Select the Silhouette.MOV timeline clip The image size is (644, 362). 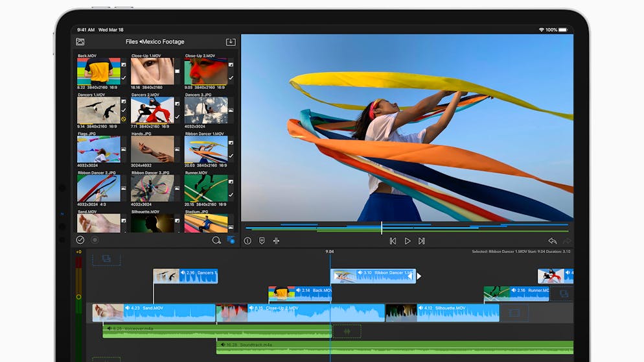(443, 313)
